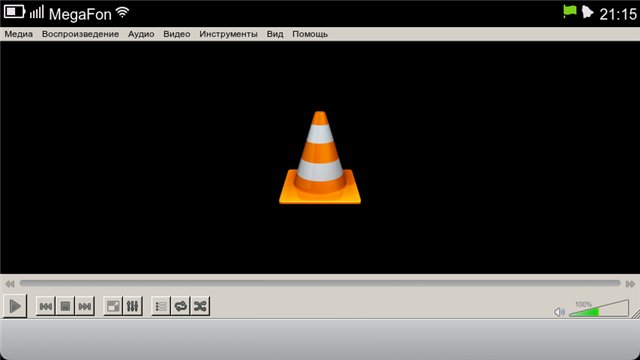Viewport: 640px width, 360px height.
Task: Open the Аудио menu
Action: click(141, 34)
